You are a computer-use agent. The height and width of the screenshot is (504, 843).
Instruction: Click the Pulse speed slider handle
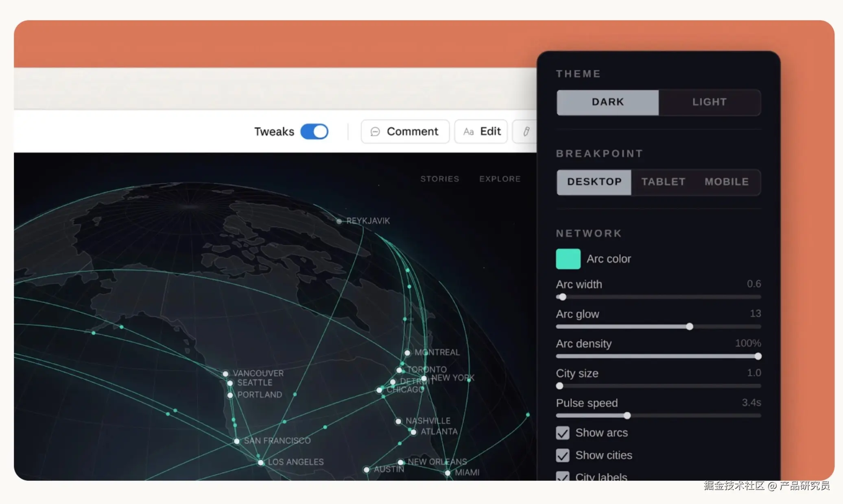pyautogui.click(x=627, y=415)
